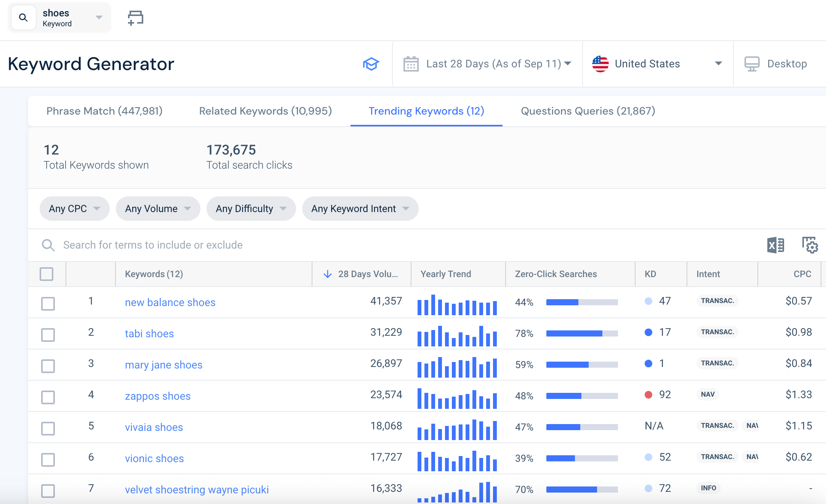This screenshot has width=826, height=504.
Task: Switch to Phrase Match tab
Action: tap(104, 111)
